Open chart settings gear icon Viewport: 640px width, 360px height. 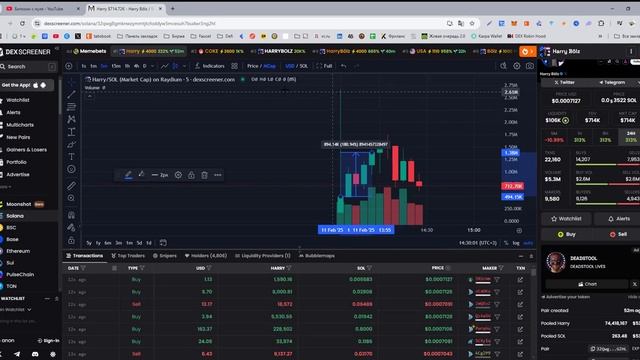[517, 66]
